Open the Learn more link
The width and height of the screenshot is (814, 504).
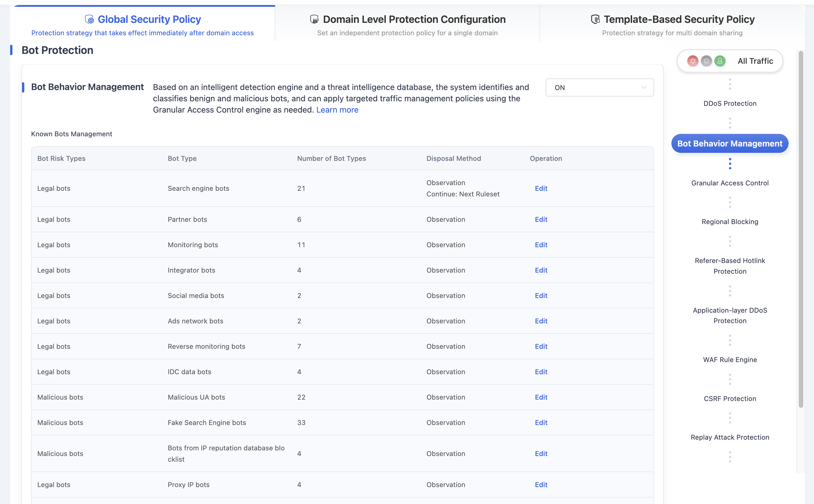pos(337,110)
